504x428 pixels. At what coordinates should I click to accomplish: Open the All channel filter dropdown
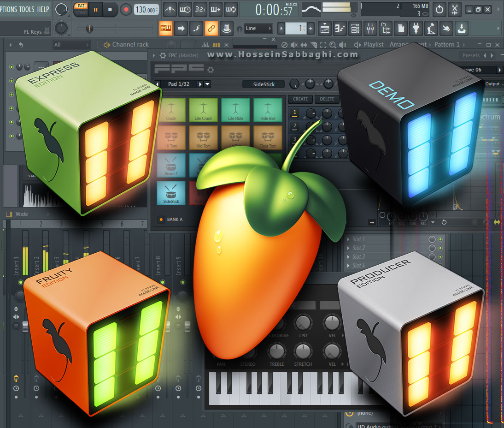click(71, 45)
